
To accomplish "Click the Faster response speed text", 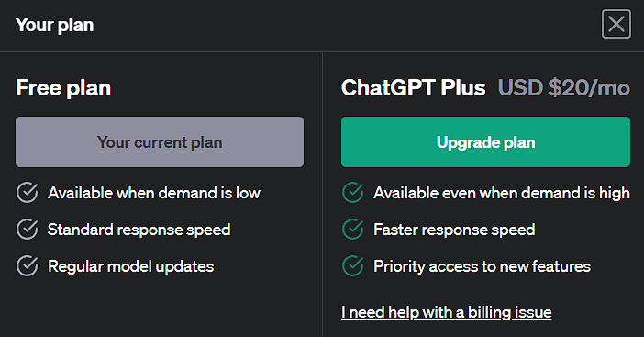I will coord(454,230).
